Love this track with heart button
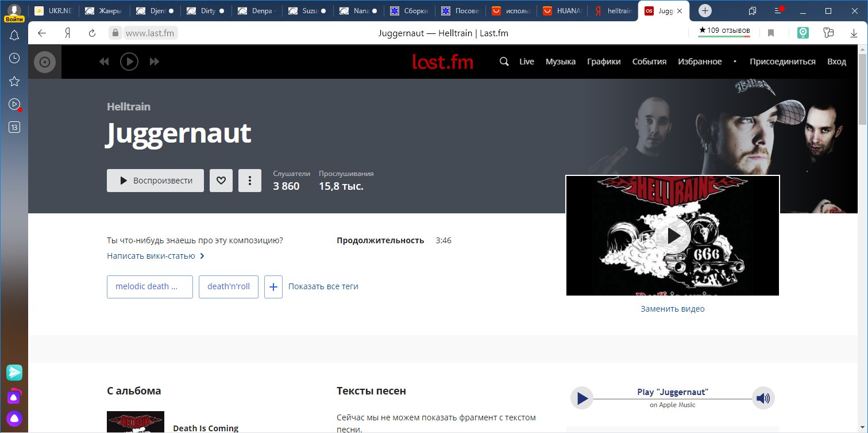 point(221,181)
